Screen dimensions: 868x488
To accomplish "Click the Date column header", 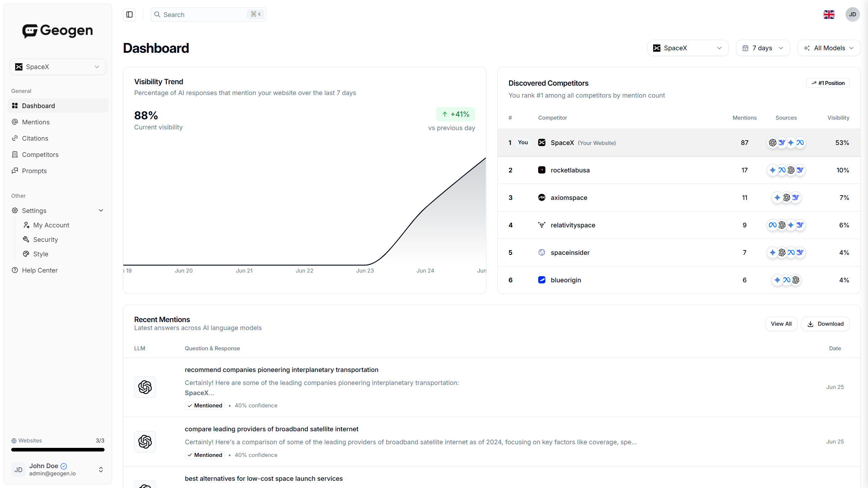I will 835,348.
